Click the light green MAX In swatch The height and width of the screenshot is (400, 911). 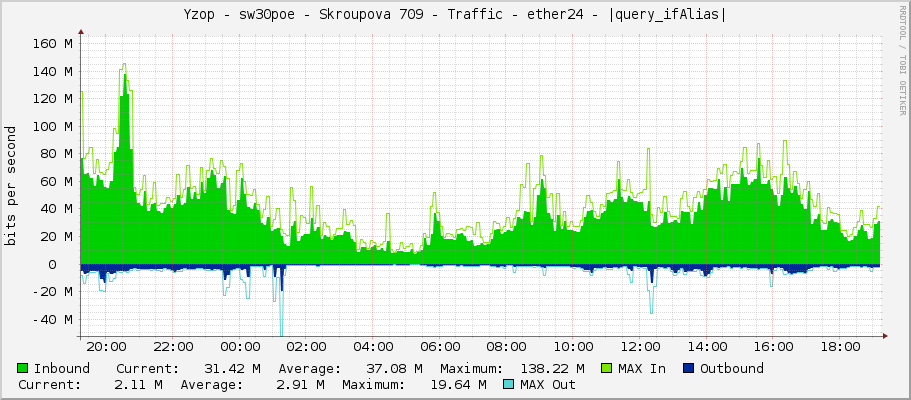[x=608, y=368]
